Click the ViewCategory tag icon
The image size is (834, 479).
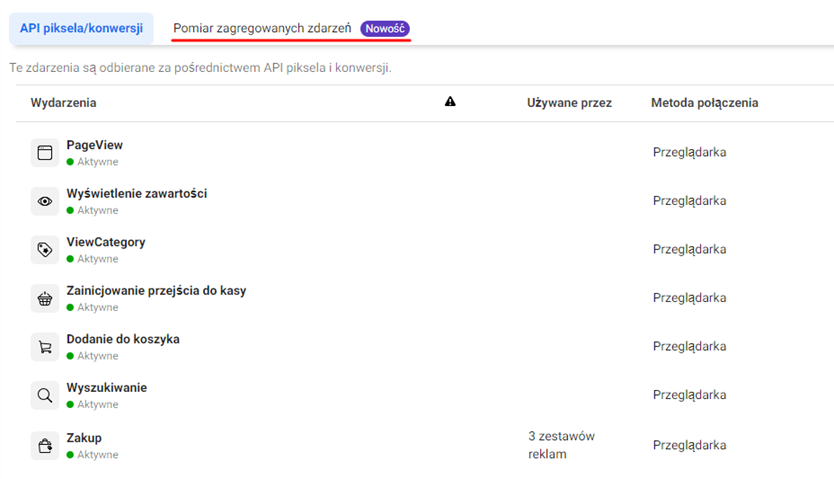click(44, 250)
